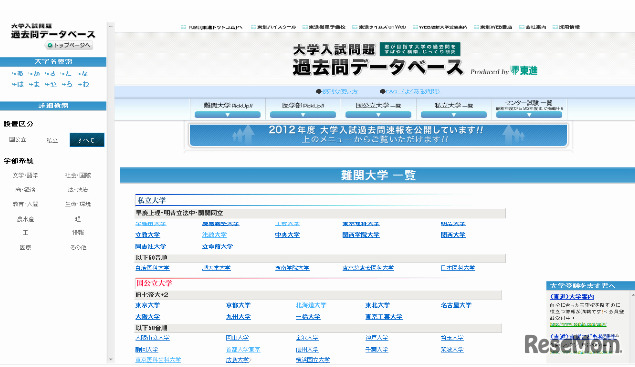
Task: Open the 名古屋大学 link
Action: [456, 305]
